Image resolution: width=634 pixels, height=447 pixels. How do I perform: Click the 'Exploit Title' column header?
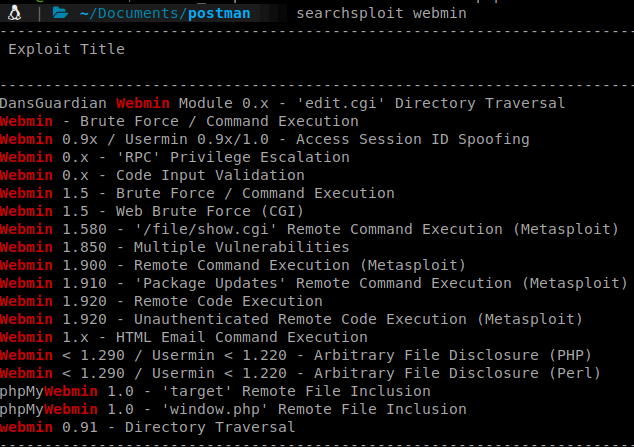pyautogui.click(x=67, y=48)
